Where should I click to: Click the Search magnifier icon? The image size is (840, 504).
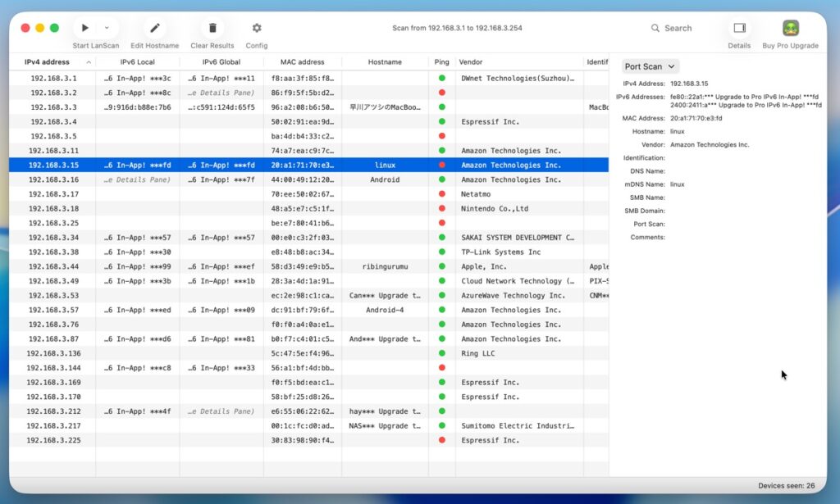tap(655, 28)
